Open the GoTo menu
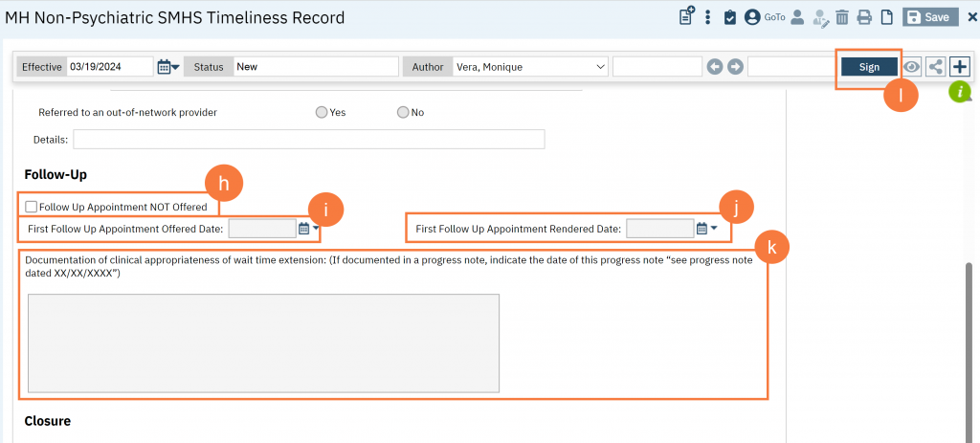The height and width of the screenshot is (443, 980). [x=774, y=17]
